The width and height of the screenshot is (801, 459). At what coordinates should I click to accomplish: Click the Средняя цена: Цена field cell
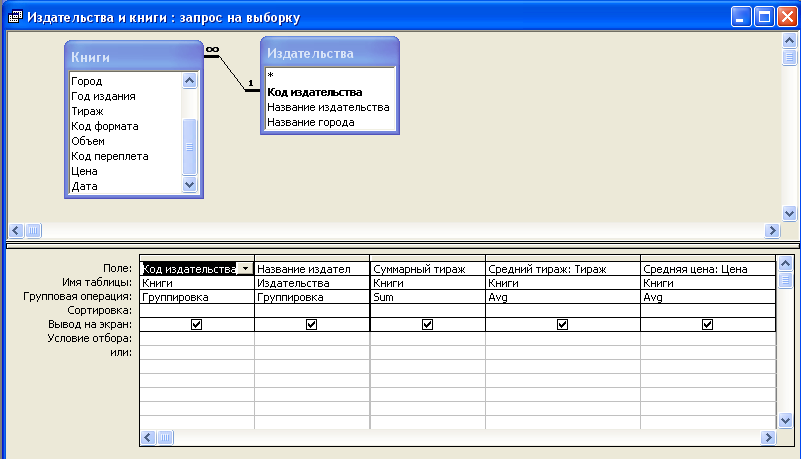click(708, 269)
